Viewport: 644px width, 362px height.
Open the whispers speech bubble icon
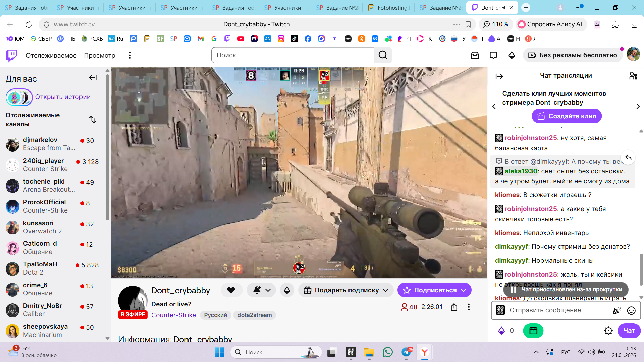pos(493,55)
